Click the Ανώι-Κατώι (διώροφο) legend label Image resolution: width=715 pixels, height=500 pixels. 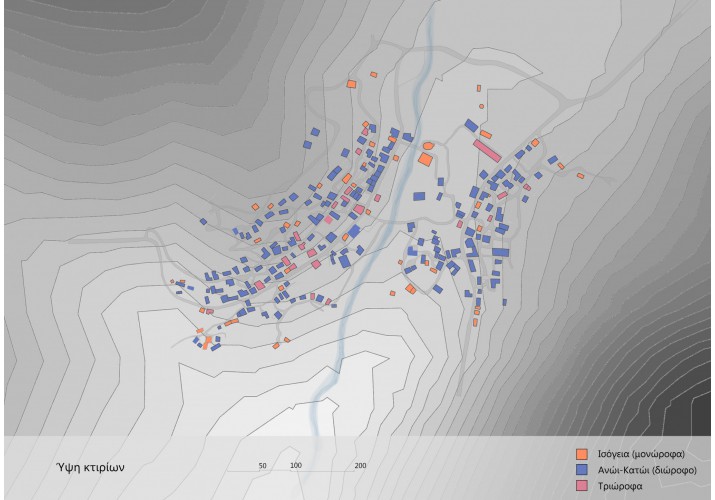647,470
